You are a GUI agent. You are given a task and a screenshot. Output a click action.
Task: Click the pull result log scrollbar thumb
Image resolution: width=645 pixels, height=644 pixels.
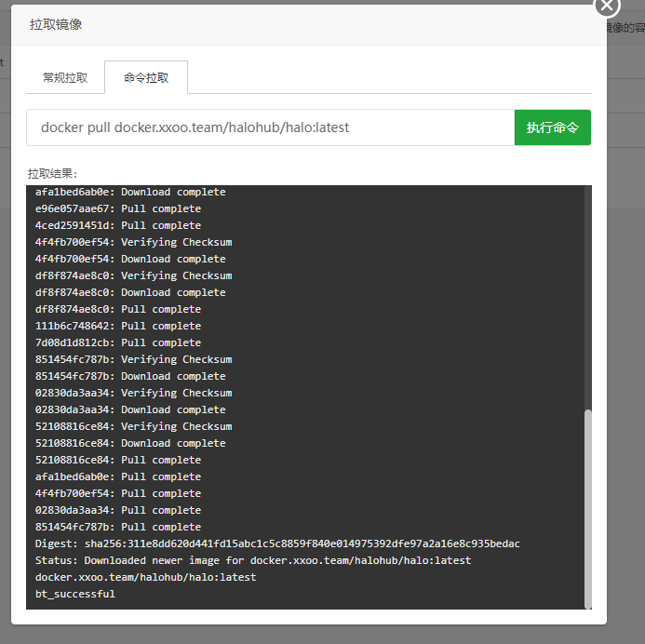coord(586,507)
